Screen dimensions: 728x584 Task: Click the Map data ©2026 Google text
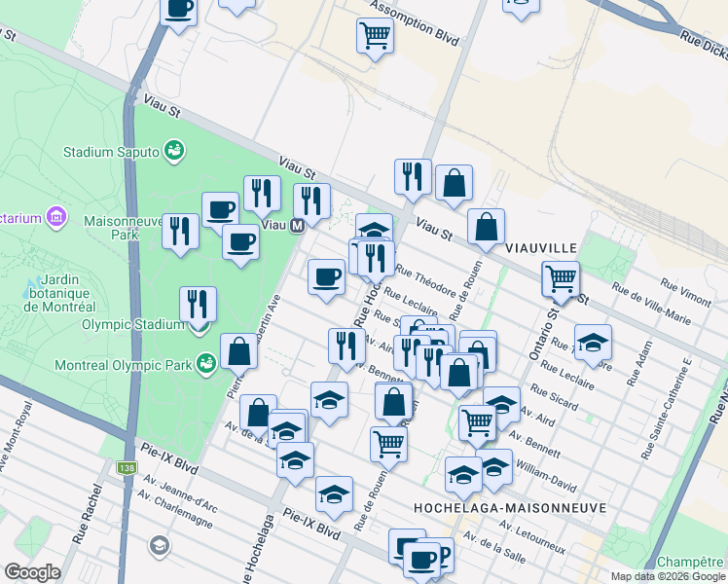click(x=669, y=577)
